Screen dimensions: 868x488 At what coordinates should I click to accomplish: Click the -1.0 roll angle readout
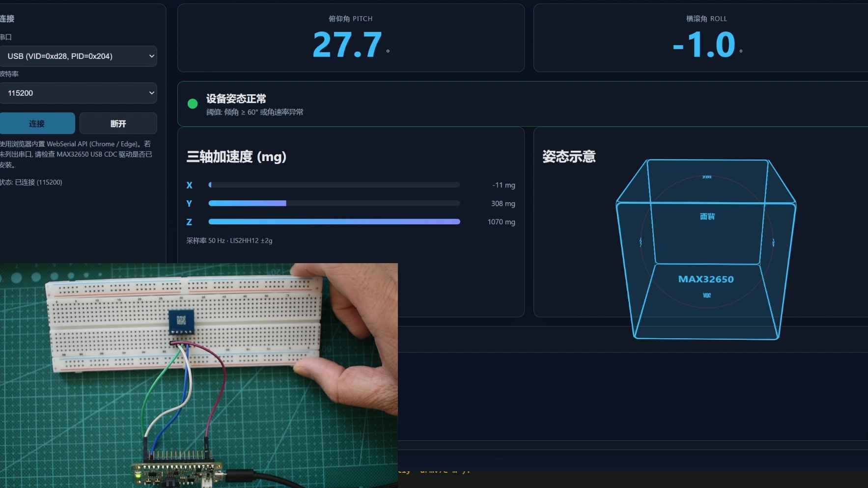click(x=704, y=45)
